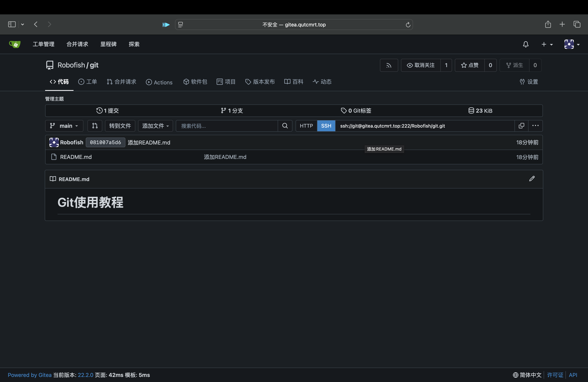The image size is (588, 382).
Task: Click the 23 KiB size indicator
Action: [480, 111]
